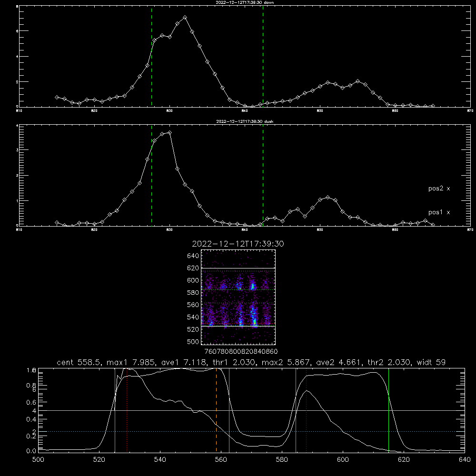Viewport: 476px width, 476px height.
Task: Click the spectral image y-axis label 620
Action: (193, 268)
